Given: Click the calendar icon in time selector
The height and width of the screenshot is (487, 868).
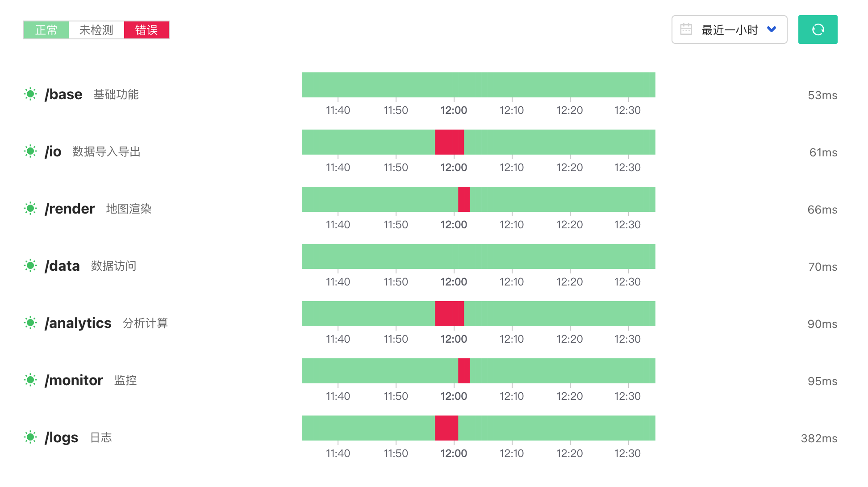Looking at the screenshot, I should 686,29.
